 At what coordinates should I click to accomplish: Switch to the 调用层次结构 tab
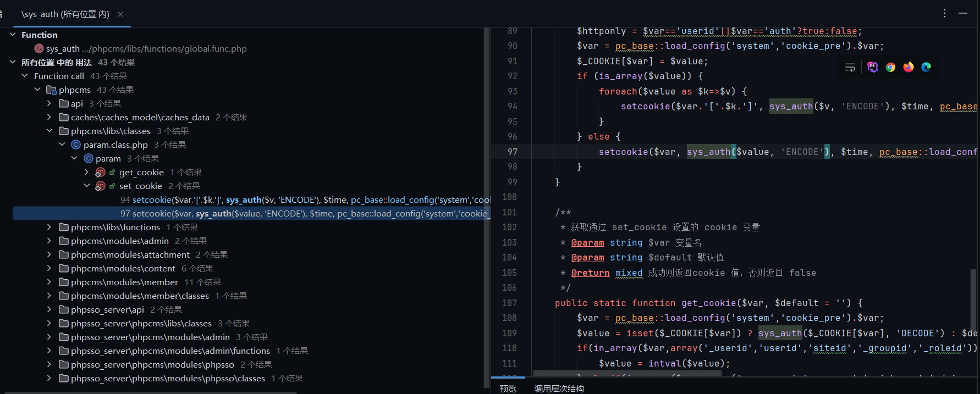coord(559,389)
